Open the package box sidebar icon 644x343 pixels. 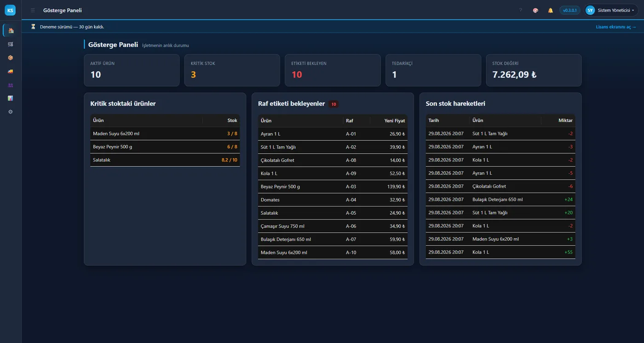pos(11,58)
